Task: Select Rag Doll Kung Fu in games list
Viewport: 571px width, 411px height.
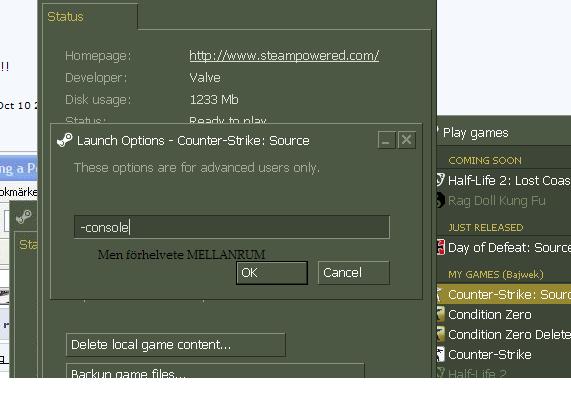Action: (x=497, y=201)
